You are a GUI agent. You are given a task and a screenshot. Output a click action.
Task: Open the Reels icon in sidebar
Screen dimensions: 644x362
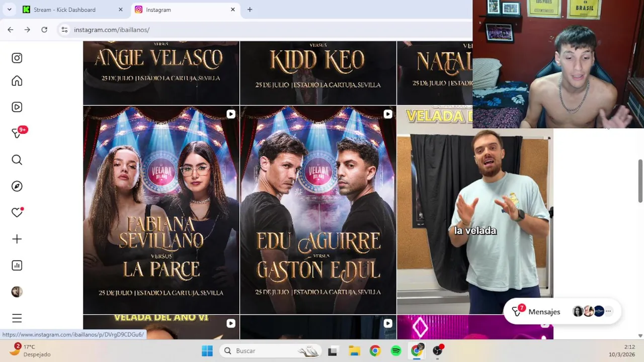click(17, 107)
